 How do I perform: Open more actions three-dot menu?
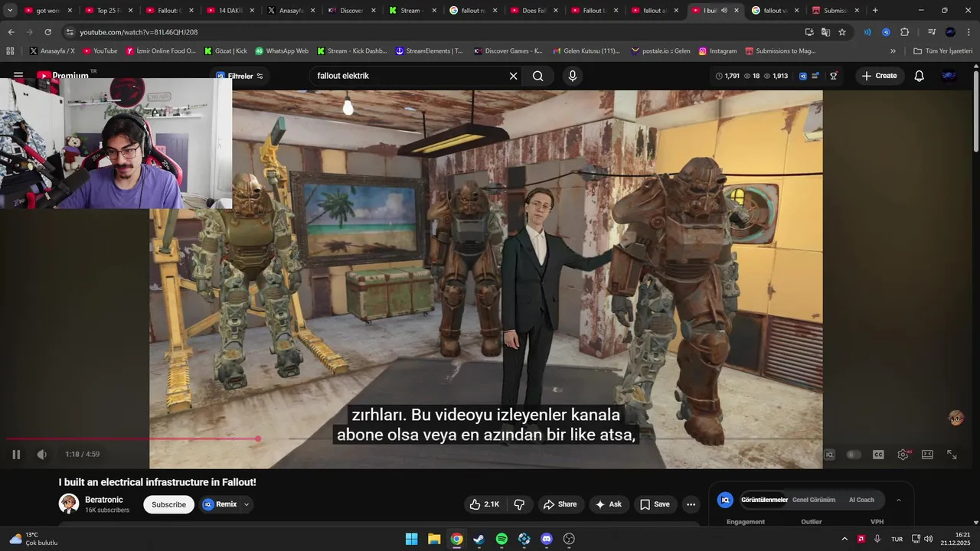pos(691,504)
